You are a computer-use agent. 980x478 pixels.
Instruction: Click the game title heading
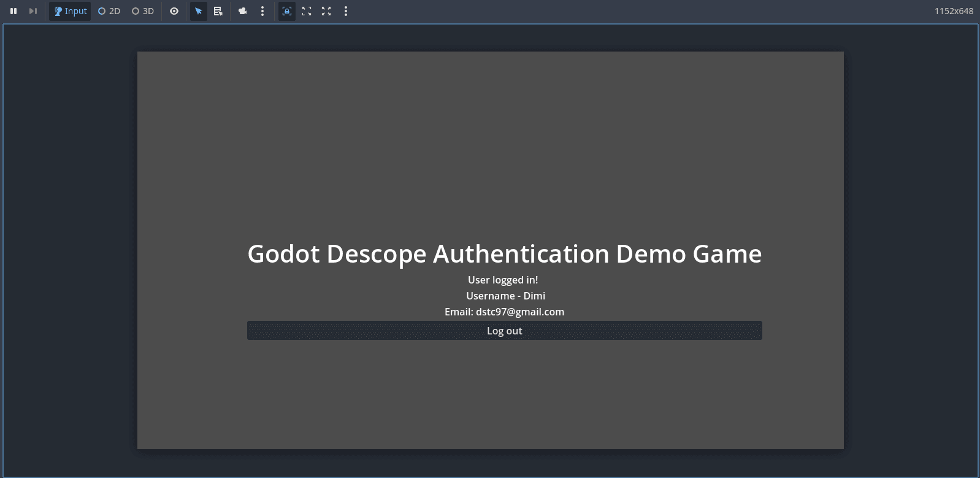pos(504,254)
